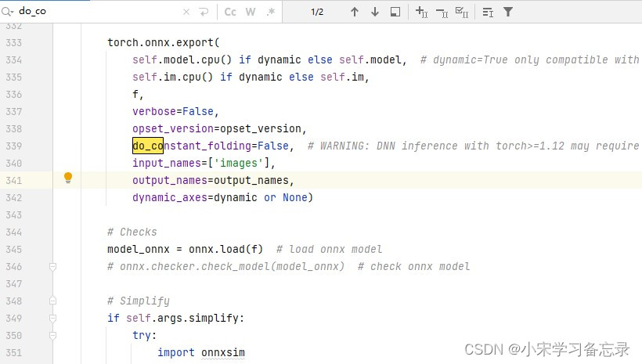Toggle multiline search options icon
Screen dimensions: 642x364
(488, 13)
